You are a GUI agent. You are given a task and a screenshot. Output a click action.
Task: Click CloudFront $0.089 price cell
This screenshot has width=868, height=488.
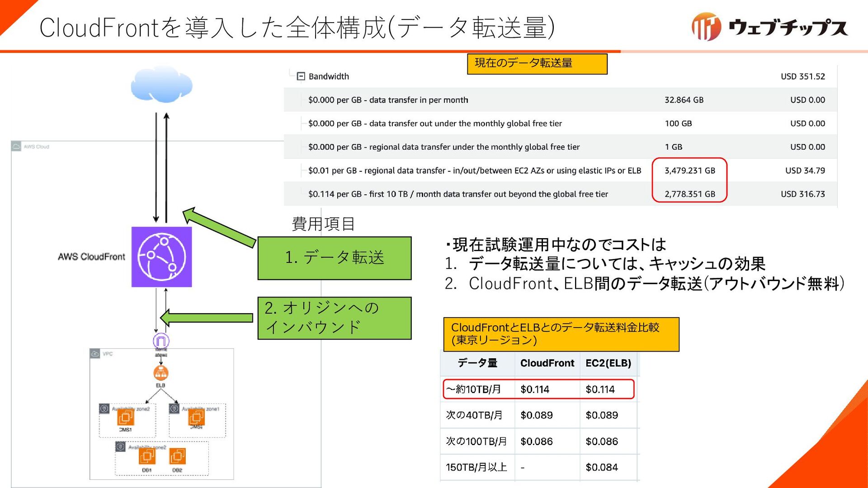[537, 415]
